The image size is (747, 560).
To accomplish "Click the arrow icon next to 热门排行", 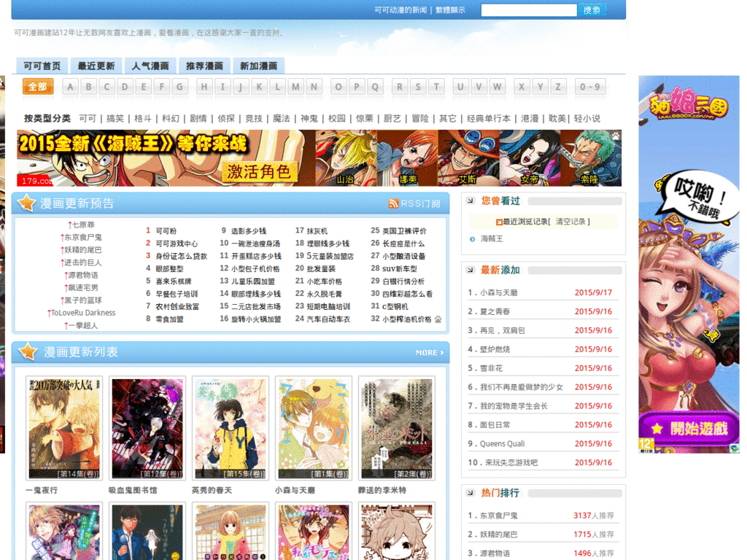I will pos(471,493).
